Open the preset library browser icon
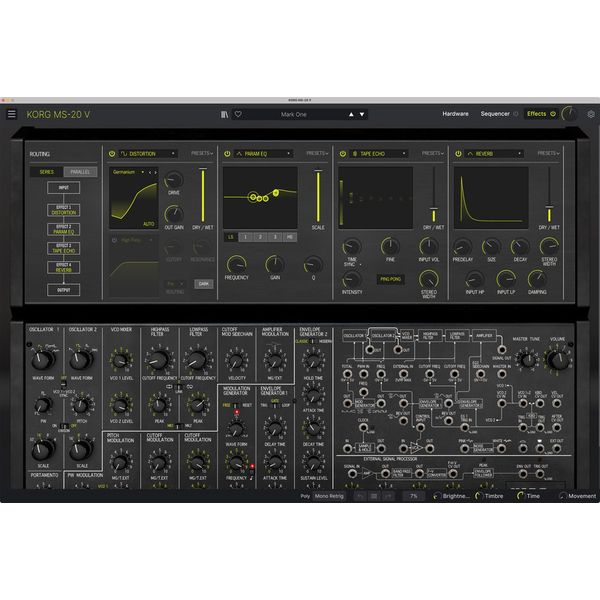The image size is (600, 600). pos(225,114)
